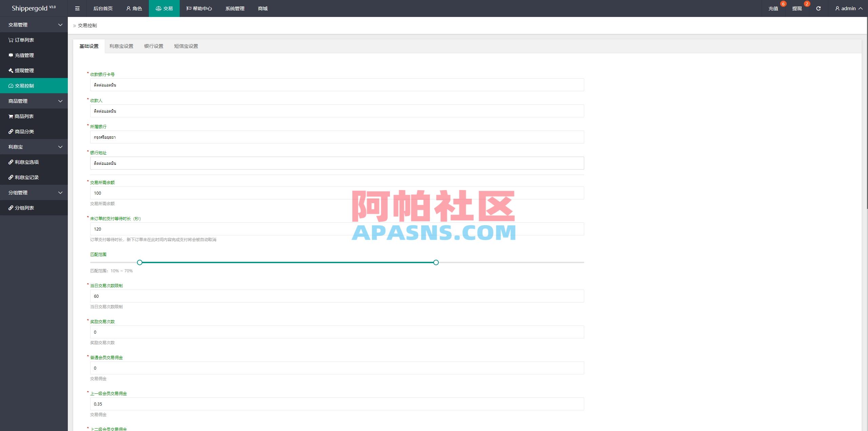Switch to the 银行设置 tab
This screenshot has height=431, width=868.
point(154,46)
